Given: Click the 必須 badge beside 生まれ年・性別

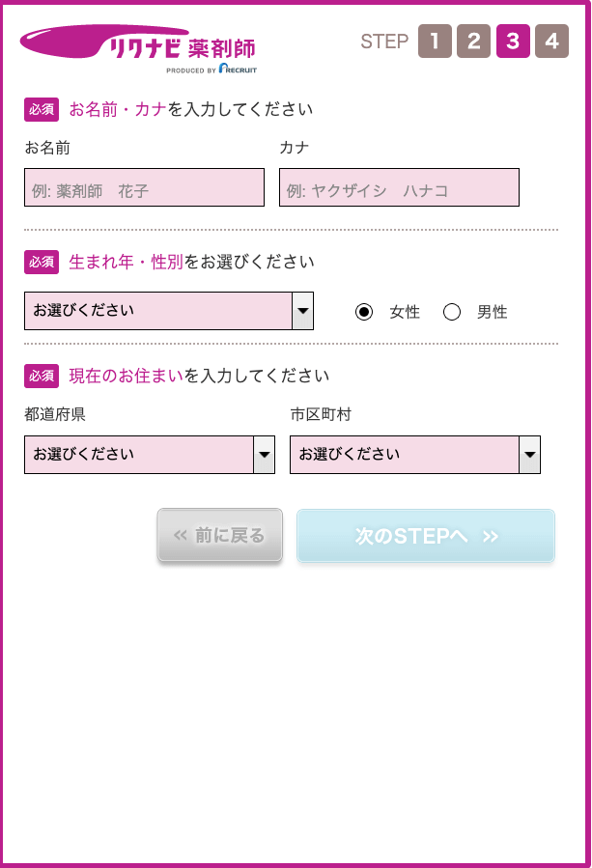Looking at the screenshot, I should (41, 263).
